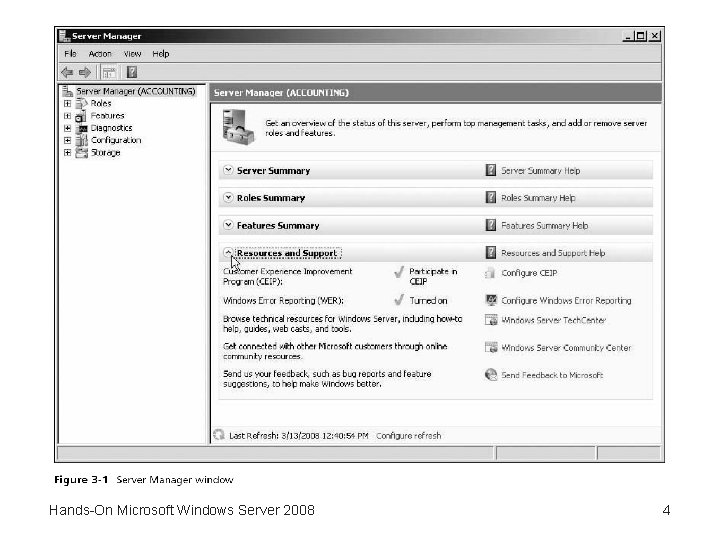Select the Roles tree item label

tap(101, 103)
